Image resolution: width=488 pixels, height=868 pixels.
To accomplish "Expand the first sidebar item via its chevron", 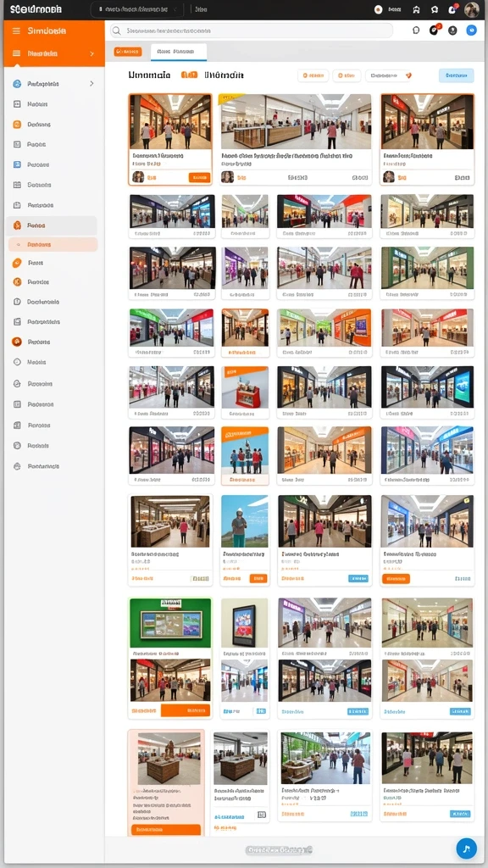I will (x=91, y=84).
